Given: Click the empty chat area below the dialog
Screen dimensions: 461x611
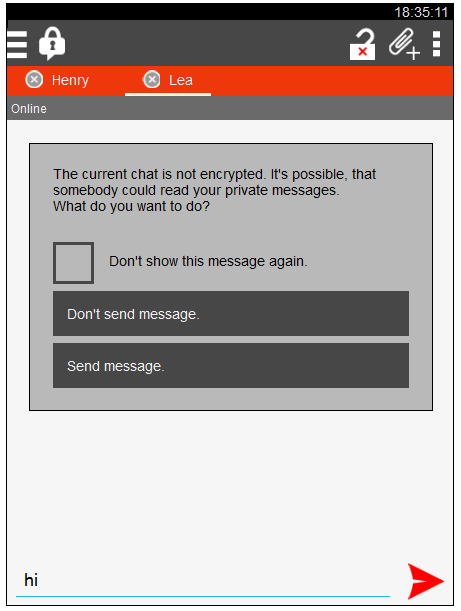Looking at the screenshot, I should click(230, 483).
